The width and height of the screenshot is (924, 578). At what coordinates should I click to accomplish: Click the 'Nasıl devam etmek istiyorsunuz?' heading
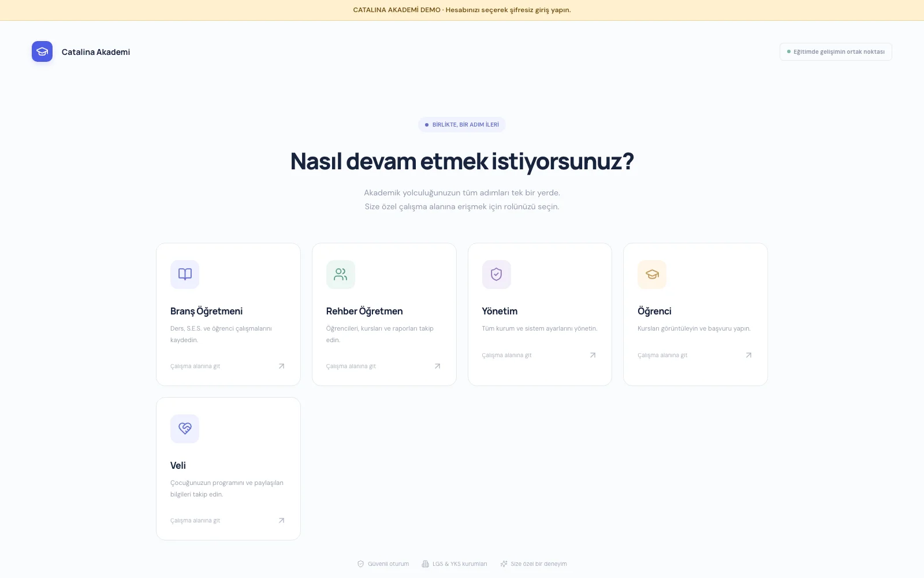pyautogui.click(x=462, y=161)
